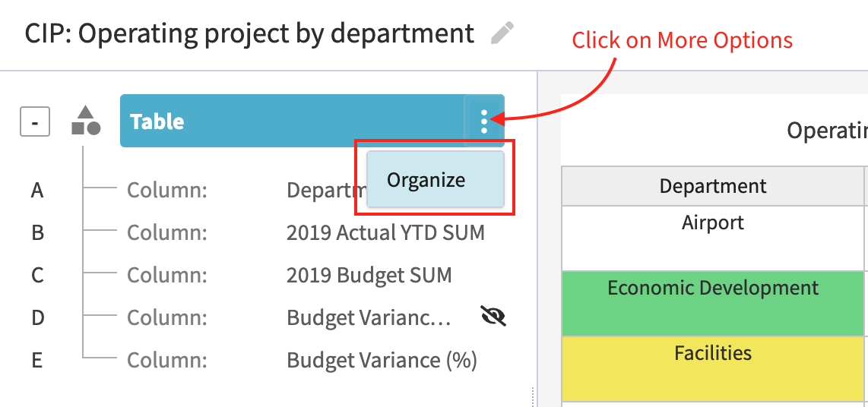Open the Table three-dot more options
The height and width of the screenshot is (407, 868).
point(484,121)
